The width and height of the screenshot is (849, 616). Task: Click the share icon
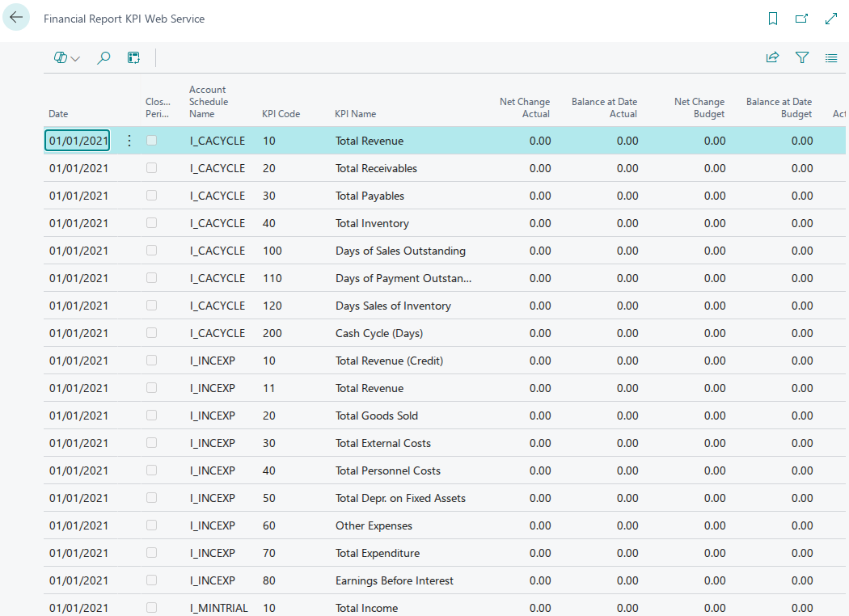(x=773, y=57)
